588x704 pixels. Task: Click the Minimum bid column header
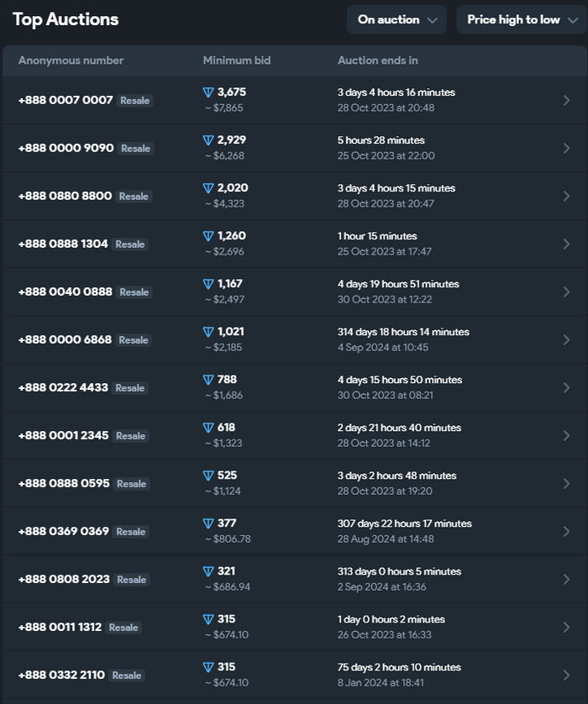pos(236,60)
